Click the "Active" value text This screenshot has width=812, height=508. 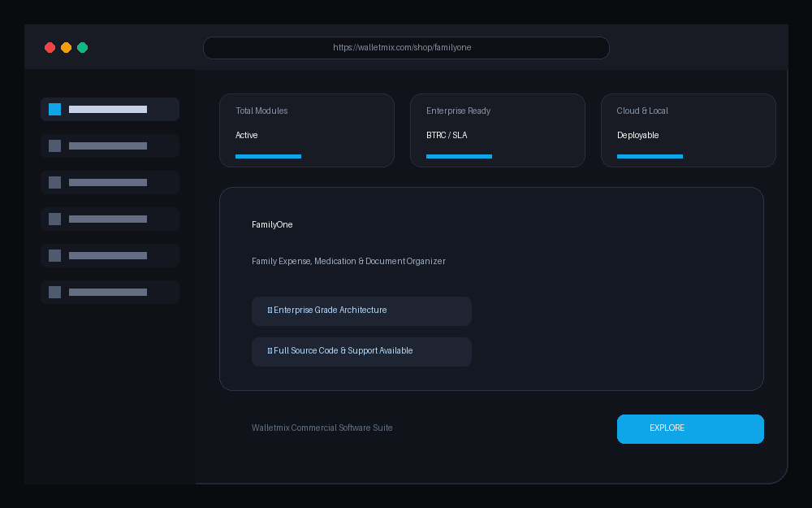click(x=247, y=135)
